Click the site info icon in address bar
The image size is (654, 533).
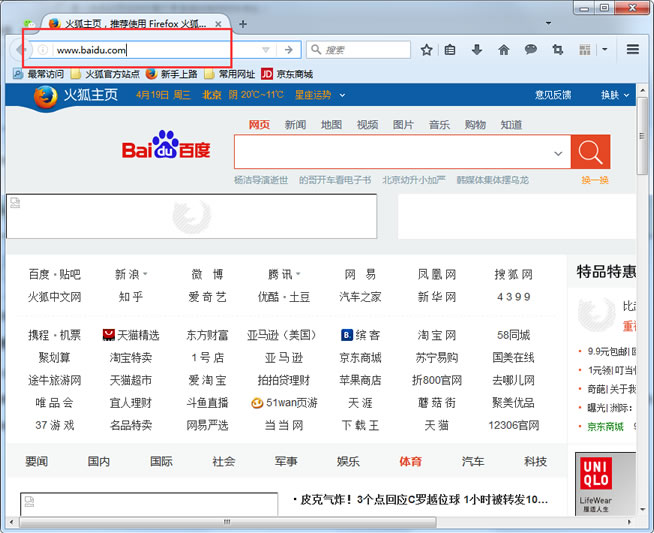pos(43,50)
